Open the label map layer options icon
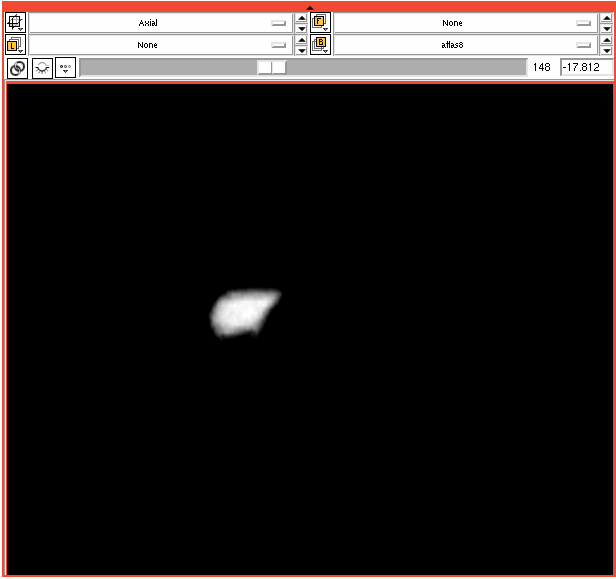Image resolution: width=616 pixels, height=579 pixels. coord(15,44)
